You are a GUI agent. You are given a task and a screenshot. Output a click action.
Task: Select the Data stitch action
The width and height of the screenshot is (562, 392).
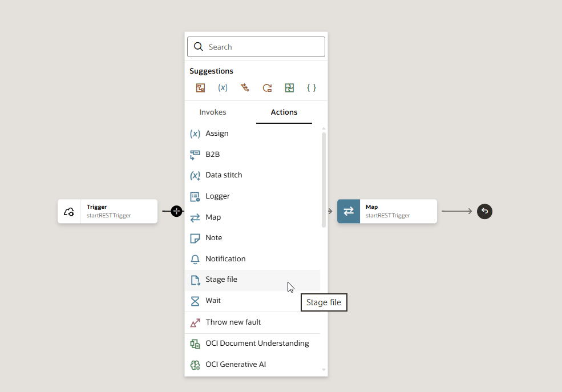point(224,175)
